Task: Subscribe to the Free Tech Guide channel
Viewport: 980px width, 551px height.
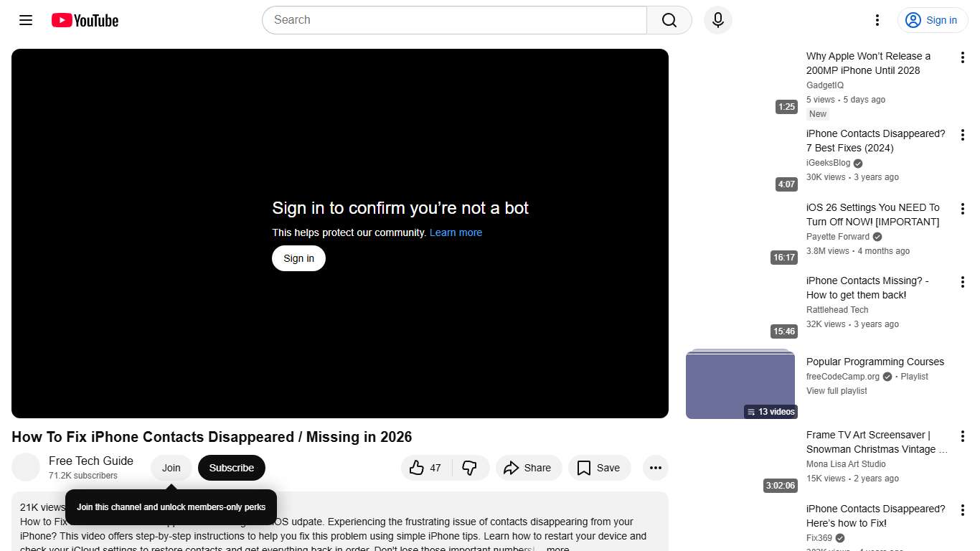Action: click(231, 468)
